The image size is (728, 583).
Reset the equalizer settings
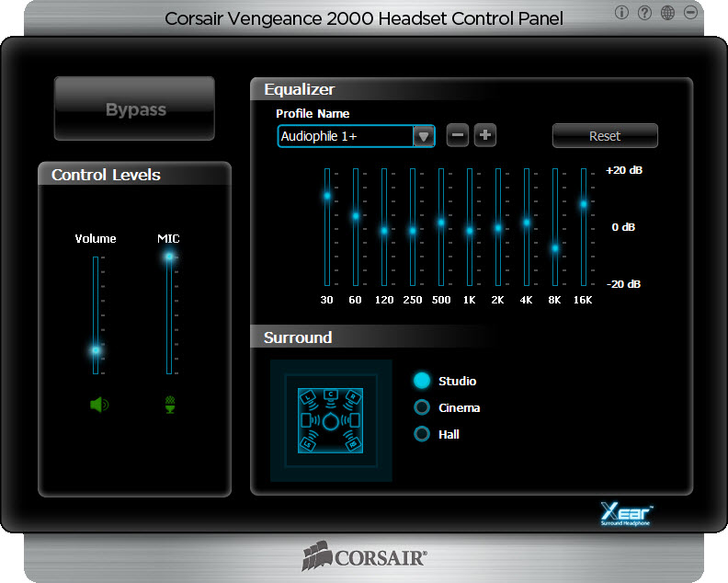point(605,136)
